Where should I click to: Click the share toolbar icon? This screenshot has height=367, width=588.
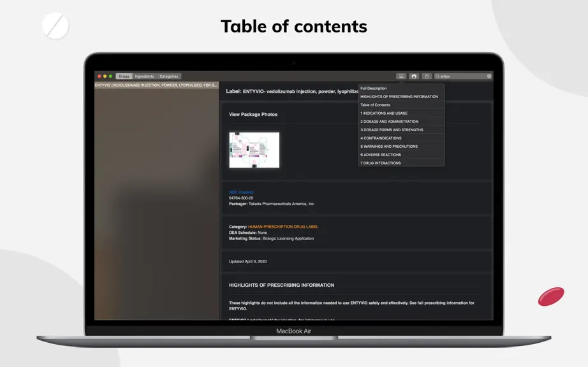click(x=427, y=76)
